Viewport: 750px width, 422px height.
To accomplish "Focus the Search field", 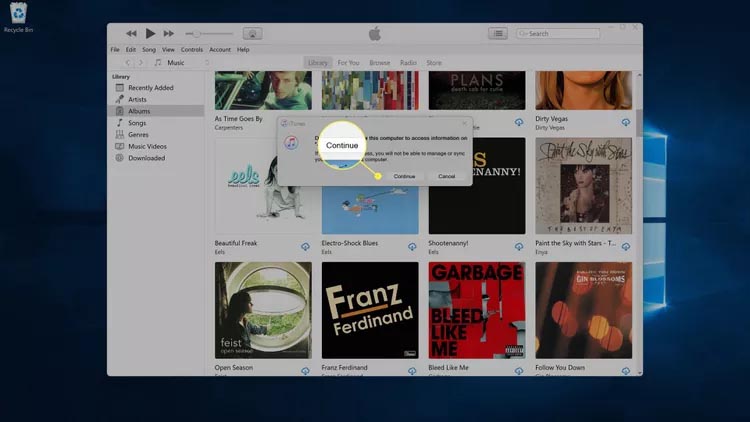I will pos(558,33).
